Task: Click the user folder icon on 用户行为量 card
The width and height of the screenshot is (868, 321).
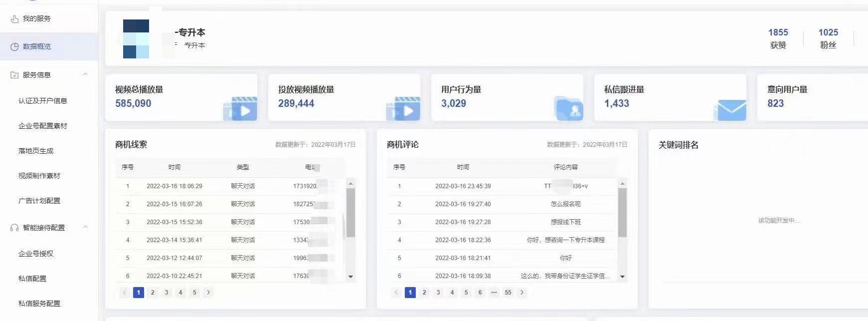Action: [x=569, y=108]
